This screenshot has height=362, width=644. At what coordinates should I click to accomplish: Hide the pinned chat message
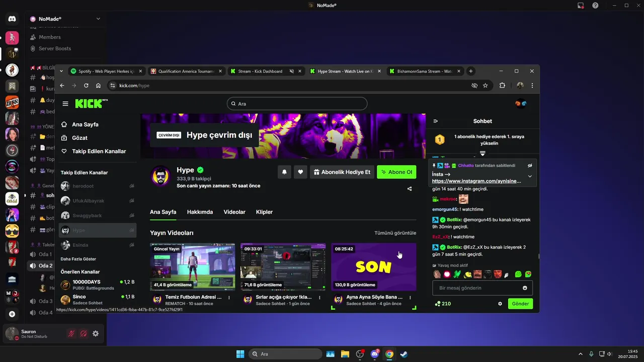tap(530, 165)
